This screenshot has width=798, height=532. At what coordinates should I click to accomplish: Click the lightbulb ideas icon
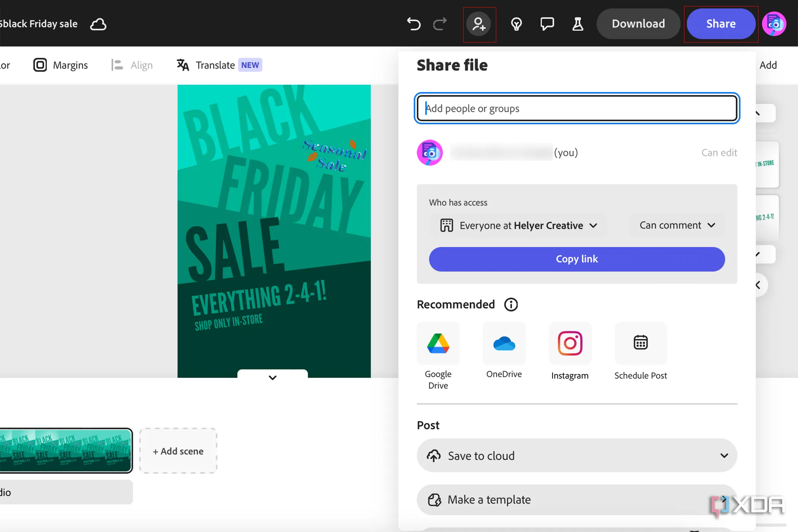516,24
